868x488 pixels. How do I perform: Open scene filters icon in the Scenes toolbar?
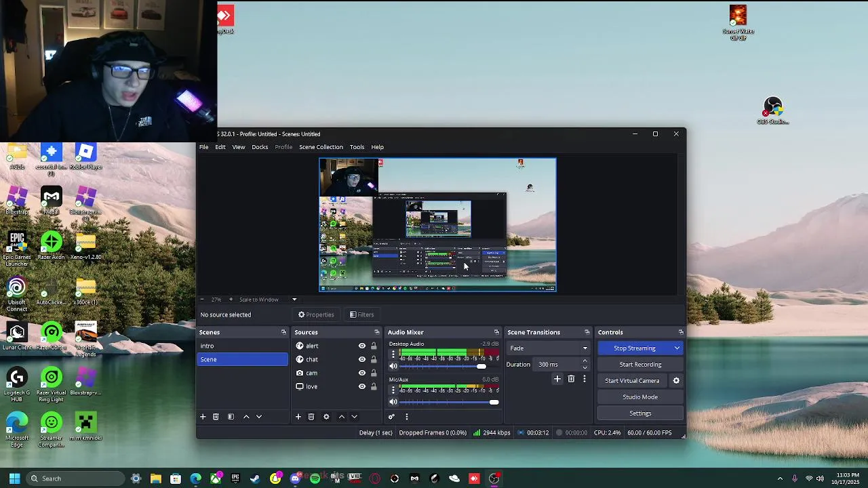point(231,417)
